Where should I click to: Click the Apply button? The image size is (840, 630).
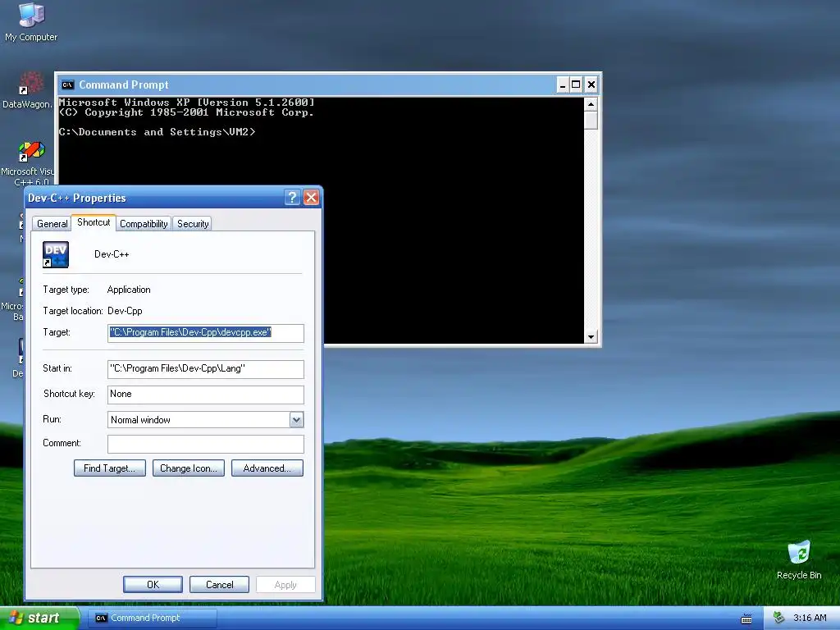pos(285,584)
